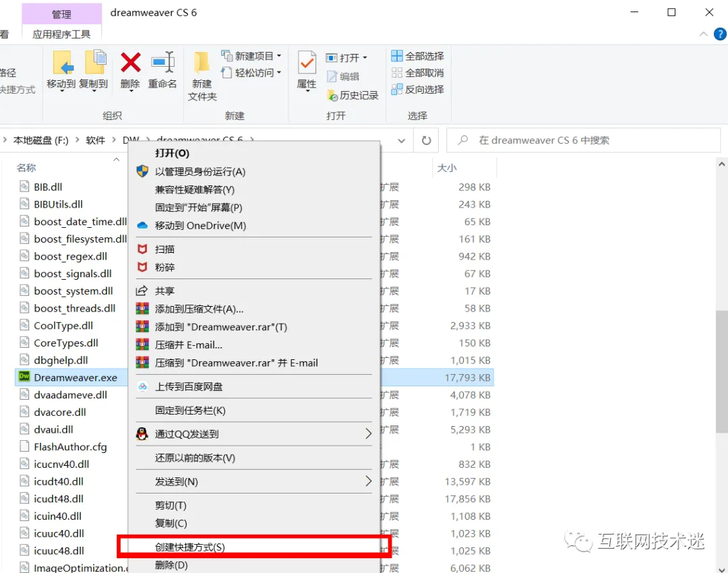Select the boost_signals.dll file
The height and width of the screenshot is (573, 728).
[x=72, y=274]
